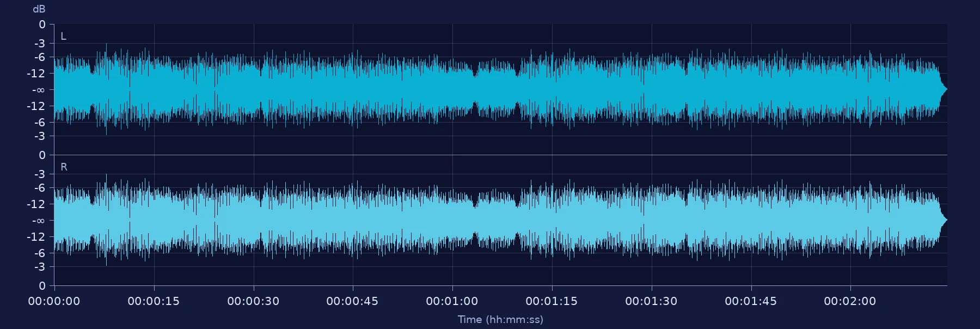Viewport: 980px width, 329px height.
Task: Click the 00:00:15 time marker
Action: [154, 301]
